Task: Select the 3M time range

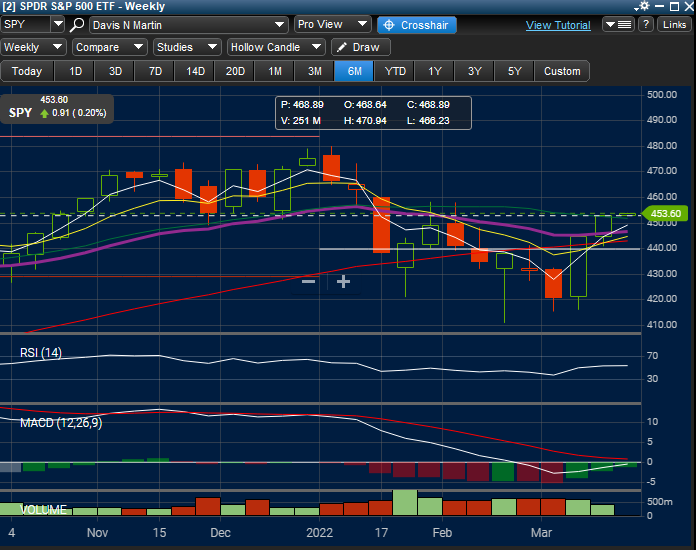Action: click(314, 71)
